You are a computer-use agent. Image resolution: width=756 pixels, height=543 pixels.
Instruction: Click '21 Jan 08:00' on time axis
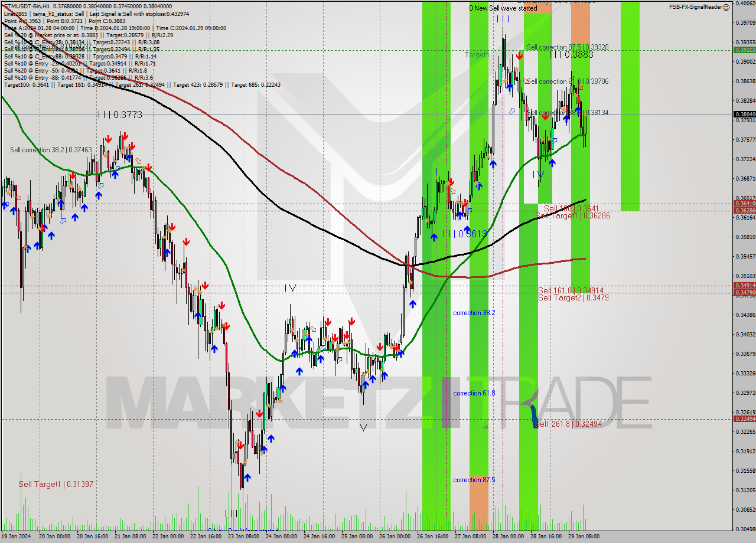pos(131,537)
